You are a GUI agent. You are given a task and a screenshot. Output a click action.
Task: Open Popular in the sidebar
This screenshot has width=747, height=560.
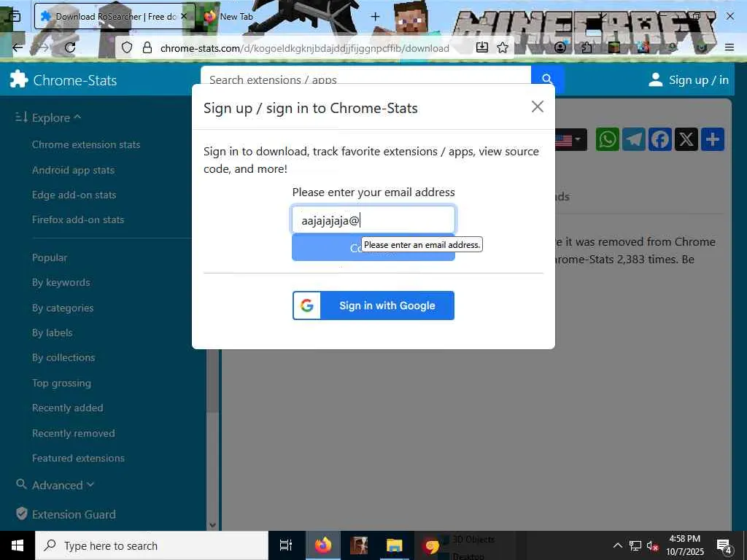point(50,257)
